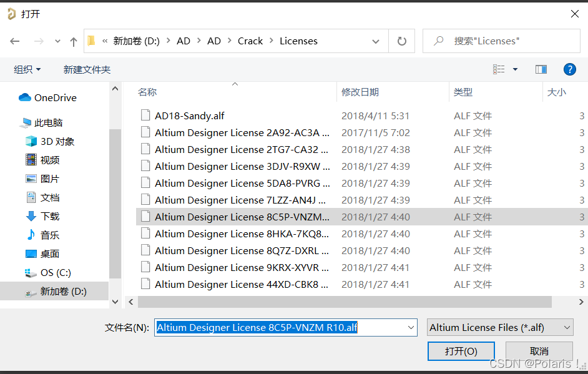588x374 pixels.
Task: Open the 桌面 folder
Action: pos(42,254)
